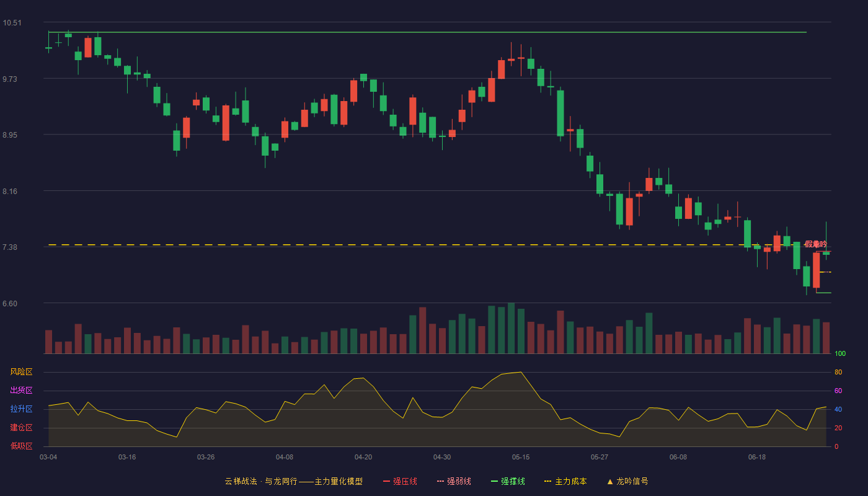The width and height of the screenshot is (868, 496).
Task: Click the 假龙吟 signal annotation
Action: [816, 244]
